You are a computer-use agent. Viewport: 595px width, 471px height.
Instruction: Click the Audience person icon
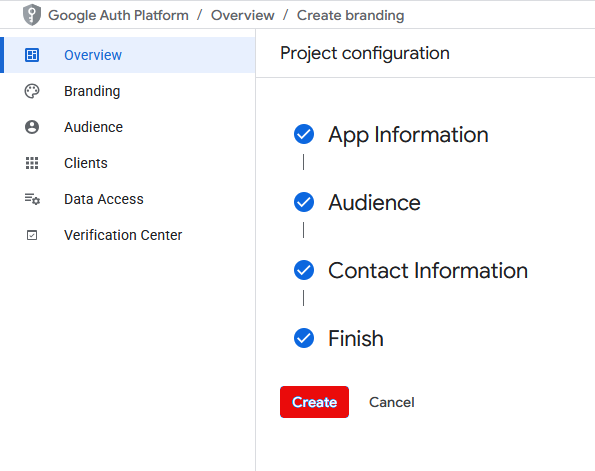[x=32, y=127]
